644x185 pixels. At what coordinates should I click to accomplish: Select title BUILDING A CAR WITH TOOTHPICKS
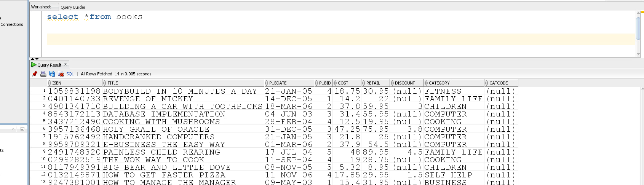pos(183,107)
